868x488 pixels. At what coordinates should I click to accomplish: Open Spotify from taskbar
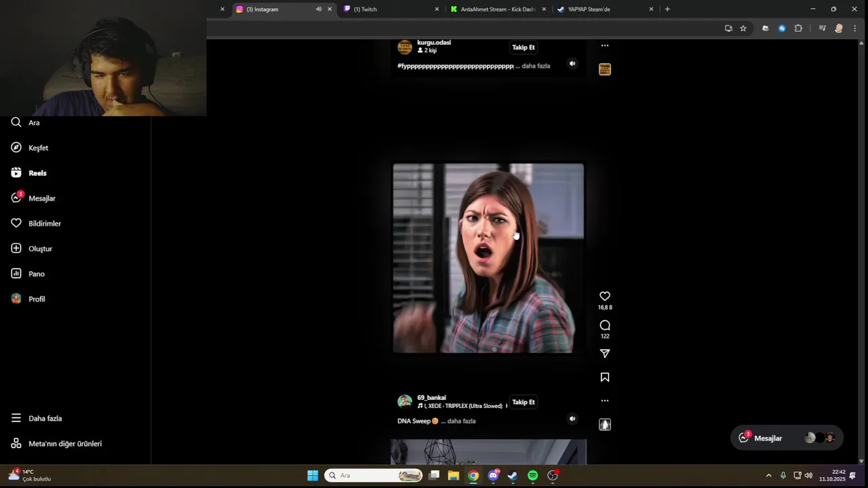533,476
